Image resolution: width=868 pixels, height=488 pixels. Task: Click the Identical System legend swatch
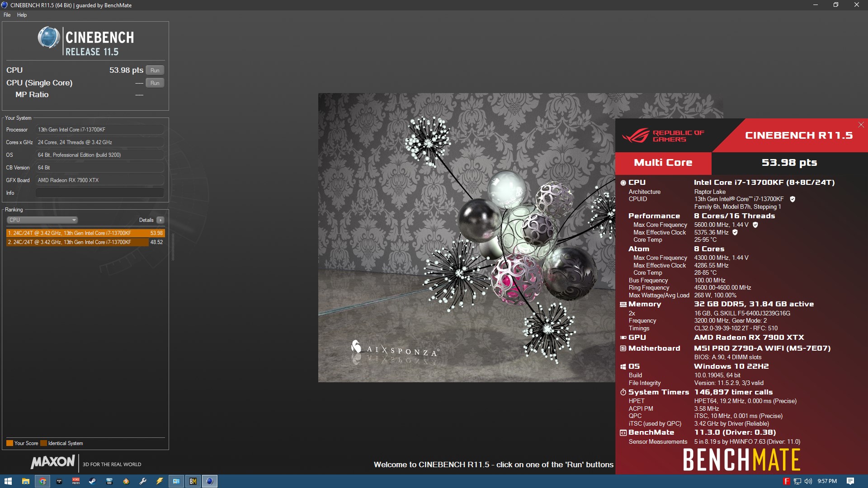pyautogui.click(x=43, y=443)
